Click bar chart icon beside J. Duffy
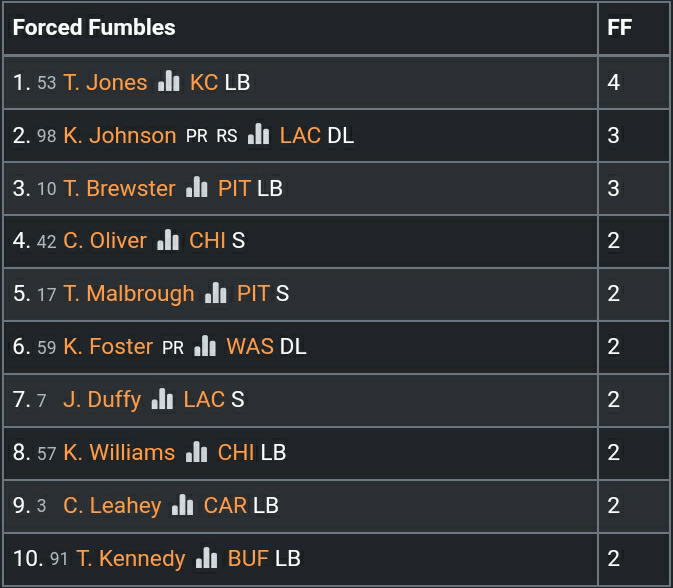The width and height of the screenshot is (673, 588). (x=162, y=399)
